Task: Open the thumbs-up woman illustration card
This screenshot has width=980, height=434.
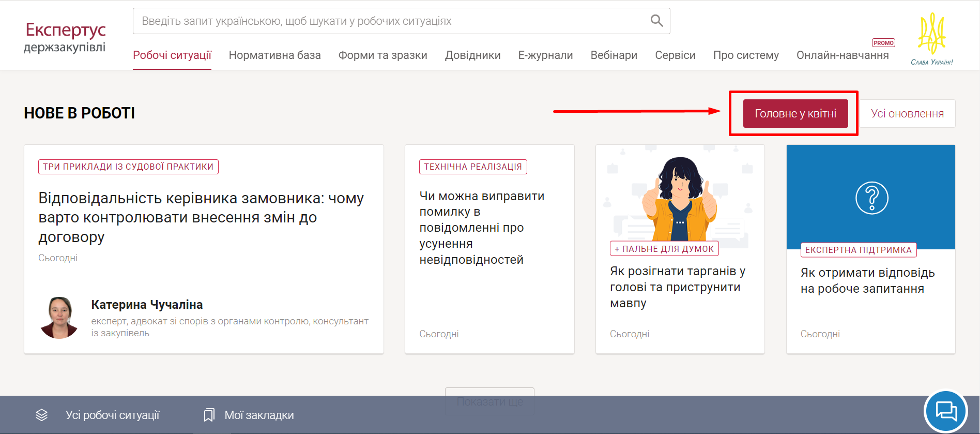Action: coord(680,197)
